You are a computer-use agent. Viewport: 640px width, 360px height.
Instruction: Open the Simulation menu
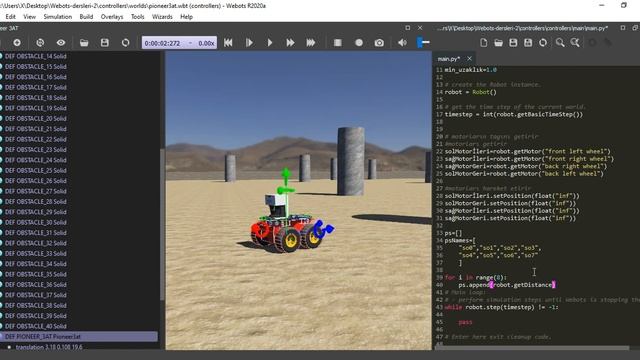58,17
